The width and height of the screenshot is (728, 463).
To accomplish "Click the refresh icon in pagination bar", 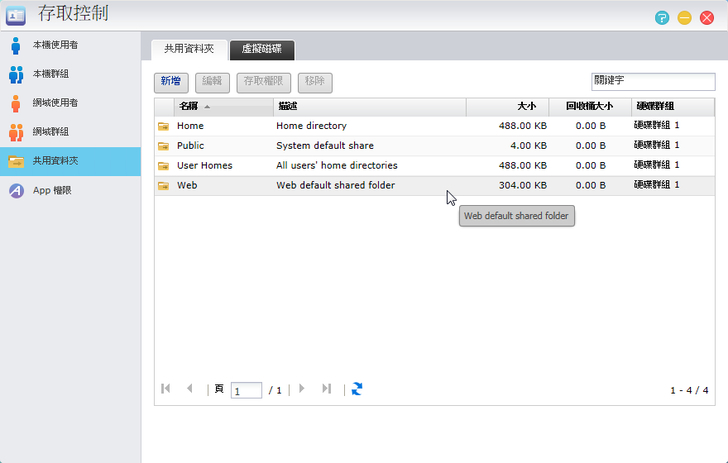I will pyautogui.click(x=357, y=389).
